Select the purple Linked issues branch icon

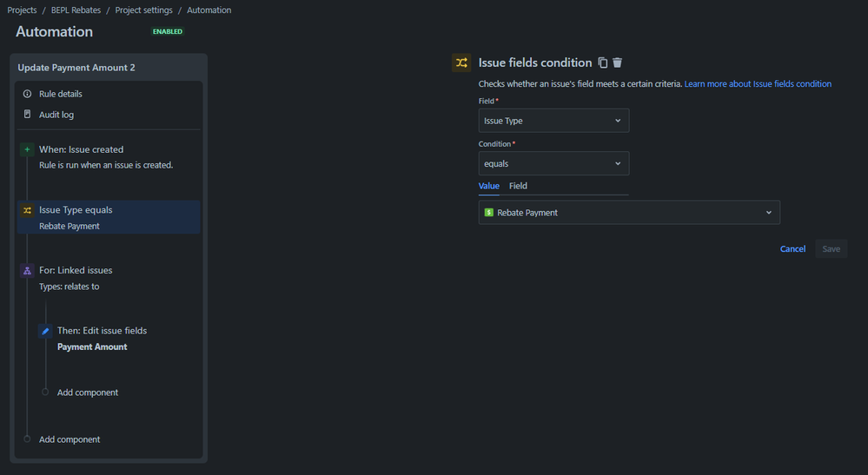tap(27, 270)
